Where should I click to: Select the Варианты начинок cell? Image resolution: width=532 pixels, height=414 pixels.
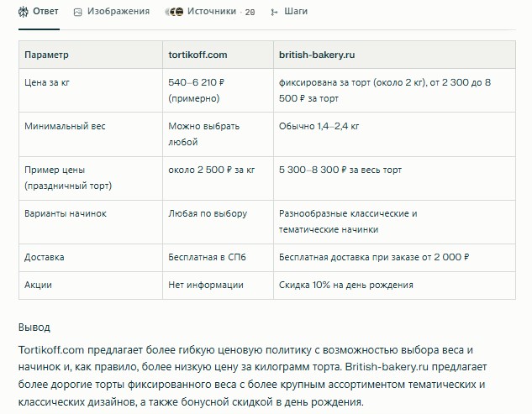(x=91, y=222)
